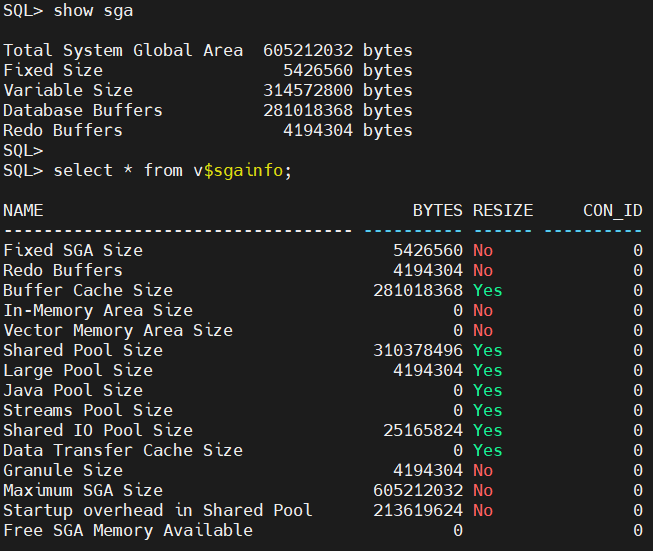Screen dimensions: 653x551
Task: Click the 'Maximum SGA Size' row name
Action: pos(83,490)
